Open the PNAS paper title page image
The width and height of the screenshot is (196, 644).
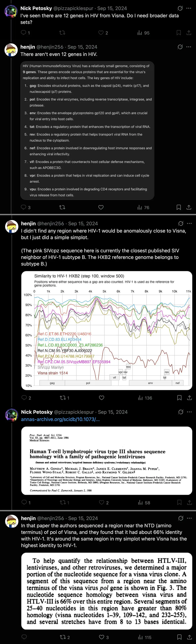106,461
